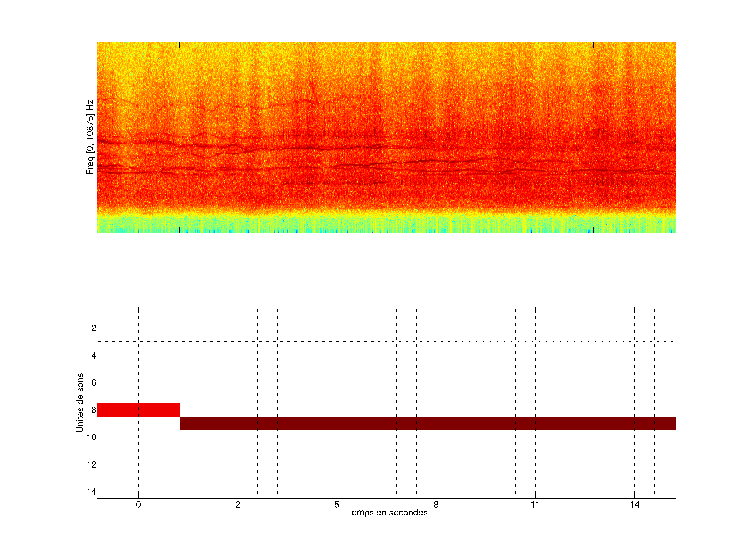The height and width of the screenshot is (560, 747).
Task: Click the 'Unites de sons' axis label
Action: (80, 402)
